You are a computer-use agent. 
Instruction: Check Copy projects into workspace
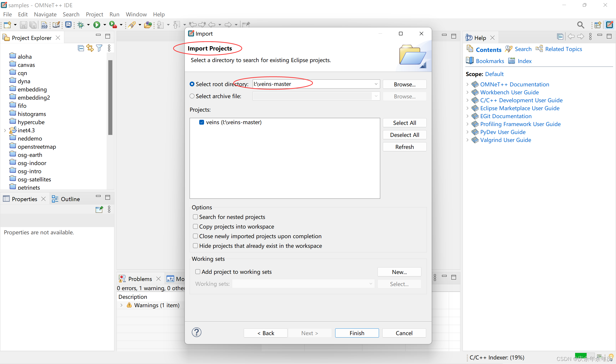click(195, 226)
